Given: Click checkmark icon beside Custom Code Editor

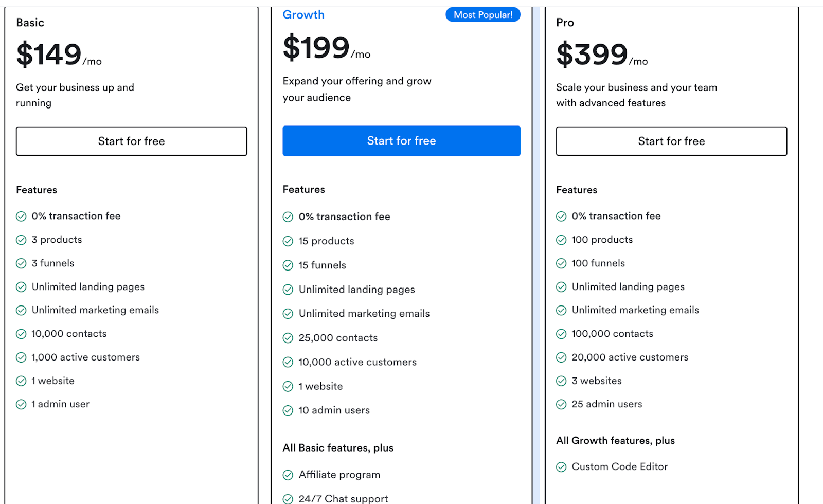Looking at the screenshot, I should pos(561,467).
